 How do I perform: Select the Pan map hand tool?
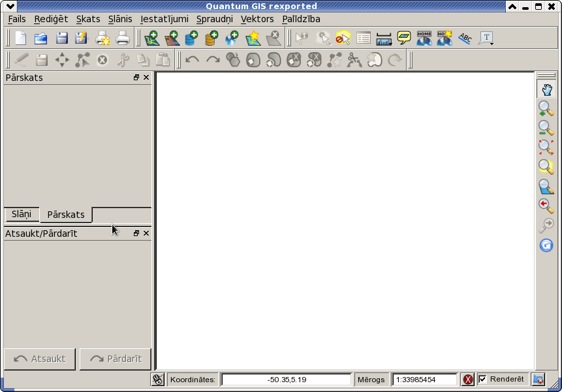(x=546, y=89)
